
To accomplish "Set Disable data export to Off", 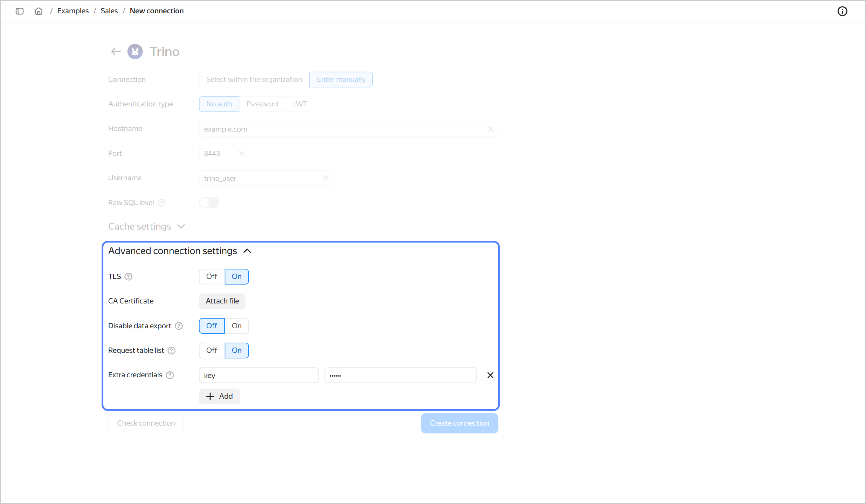I will click(x=212, y=326).
